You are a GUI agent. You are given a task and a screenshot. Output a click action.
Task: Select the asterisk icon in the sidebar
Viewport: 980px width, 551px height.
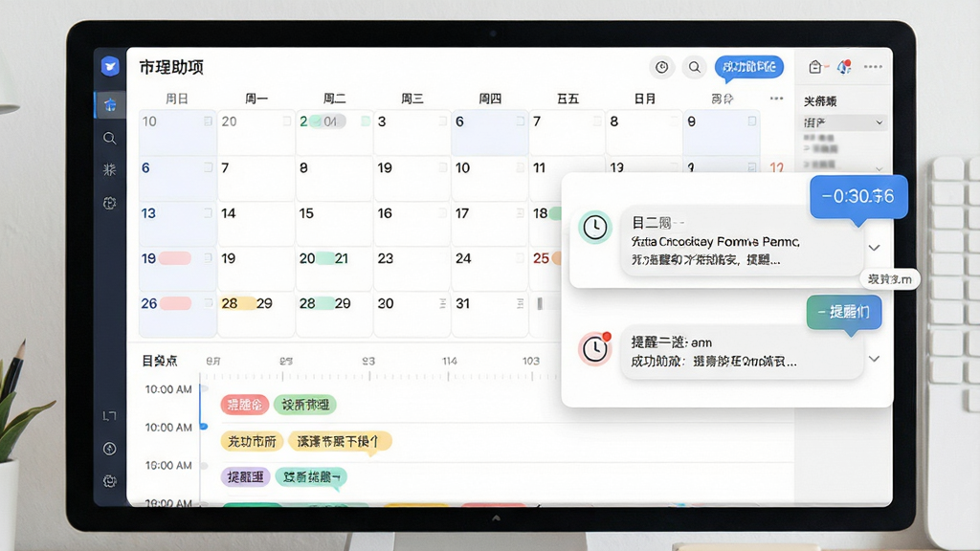coord(109,170)
